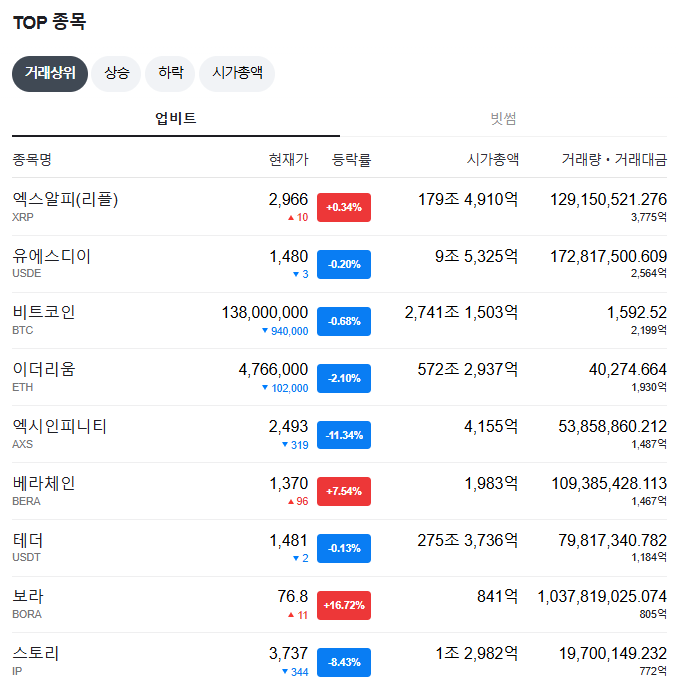Click the 종목명 column header

tap(32, 159)
